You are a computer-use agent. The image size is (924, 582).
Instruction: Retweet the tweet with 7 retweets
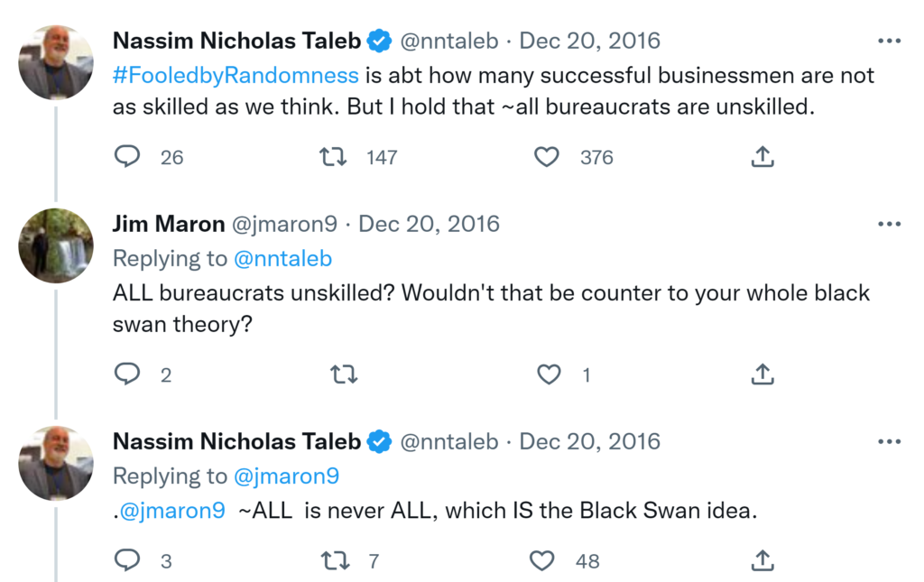[x=335, y=561]
